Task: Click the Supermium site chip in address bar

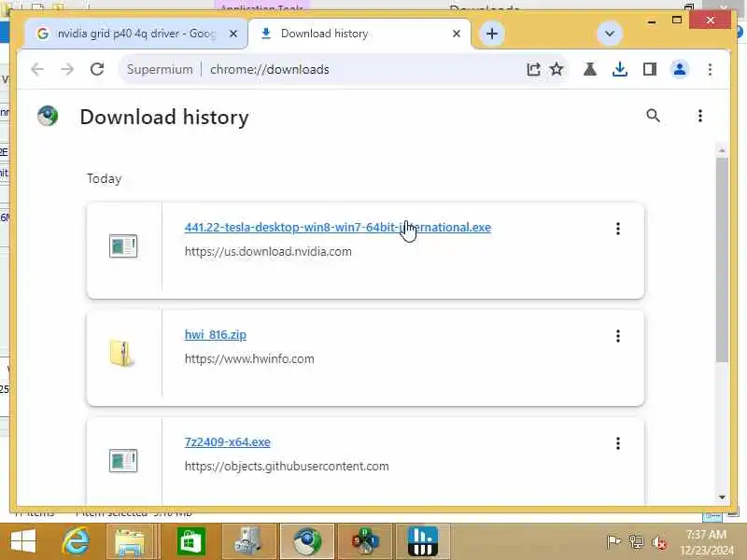Action: pos(160,69)
